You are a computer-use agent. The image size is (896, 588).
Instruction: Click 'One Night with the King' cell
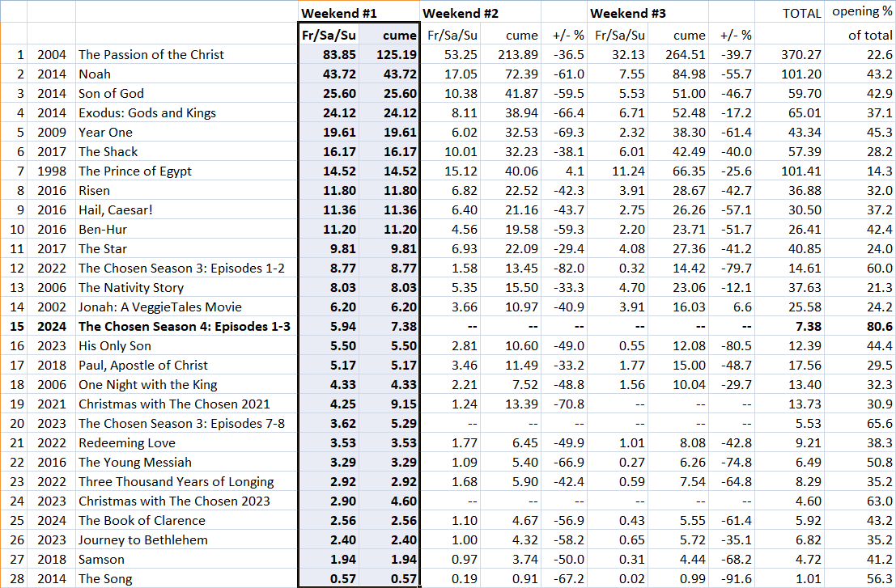pyautogui.click(x=186, y=385)
